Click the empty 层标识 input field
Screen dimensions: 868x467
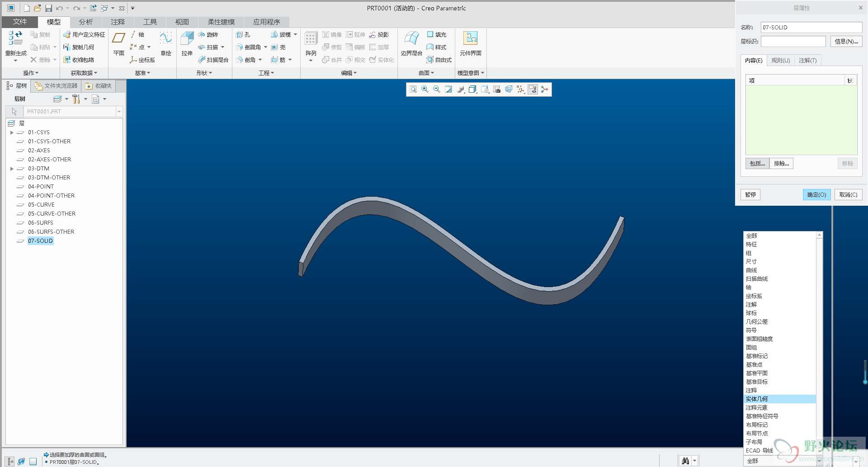coord(793,42)
